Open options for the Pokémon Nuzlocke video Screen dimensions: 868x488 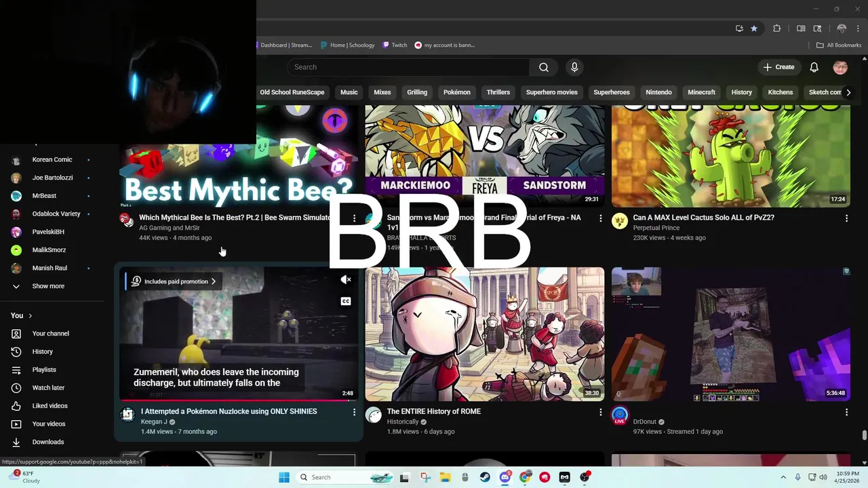click(x=354, y=412)
